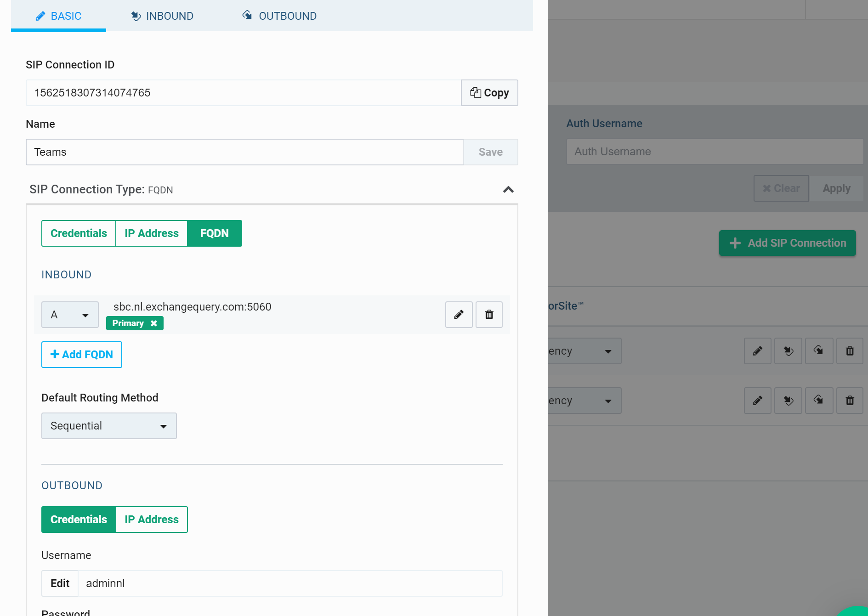
Task: Open the A record type dropdown
Action: (70, 315)
